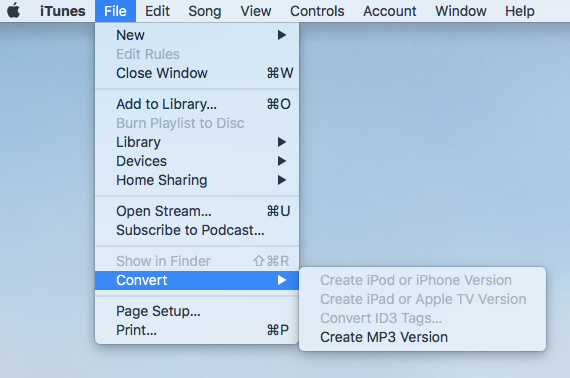Viewport: 570px width, 378px height.
Task: Choose Open Stream…
Action: 197,211
